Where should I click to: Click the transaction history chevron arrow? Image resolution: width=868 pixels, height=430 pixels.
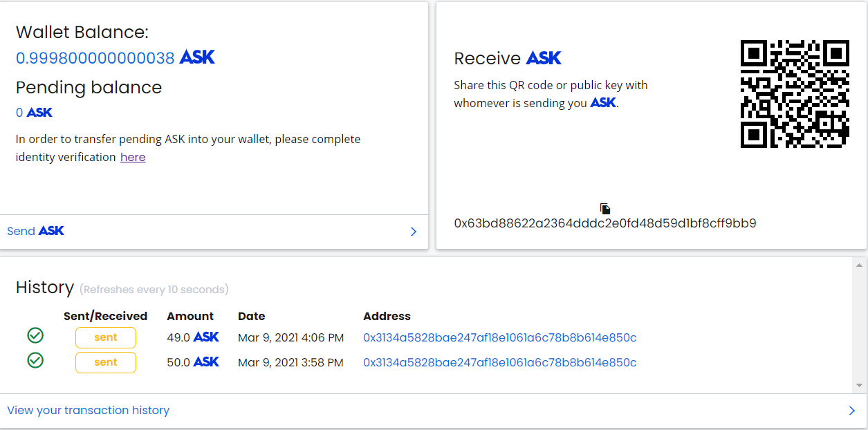click(852, 411)
